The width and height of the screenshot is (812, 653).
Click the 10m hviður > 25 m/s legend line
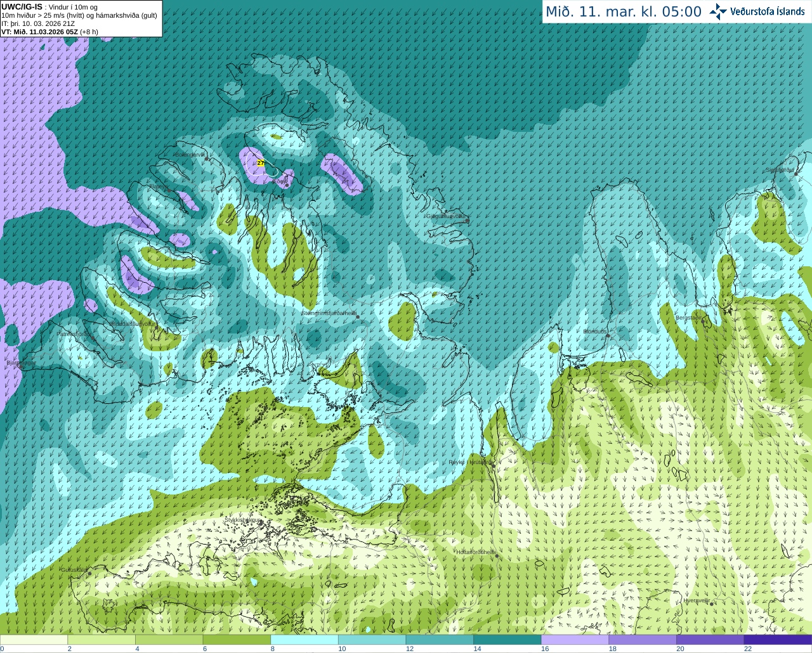click(x=79, y=15)
